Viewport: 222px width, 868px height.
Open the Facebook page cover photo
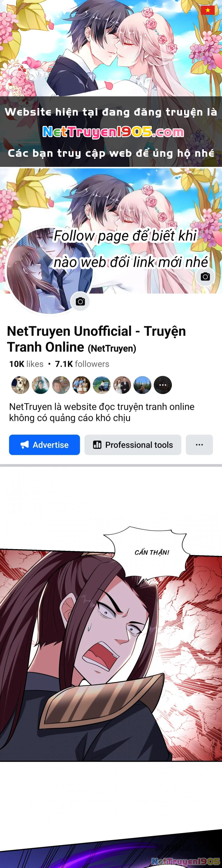pyautogui.click(x=111, y=231)
